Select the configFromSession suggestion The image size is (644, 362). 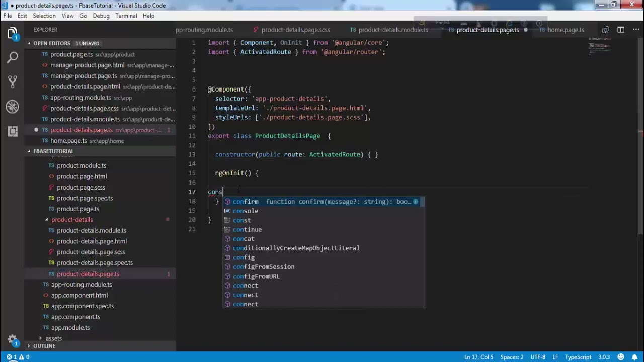[324, 266]
